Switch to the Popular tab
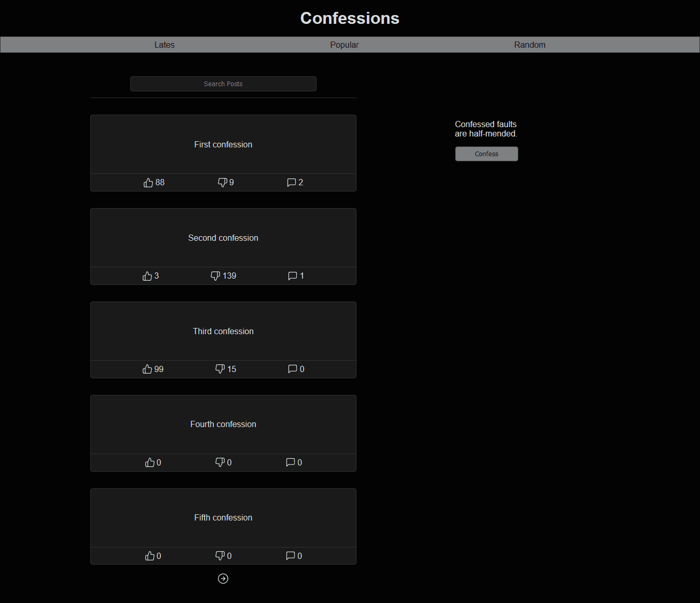 tap(344, 45)
